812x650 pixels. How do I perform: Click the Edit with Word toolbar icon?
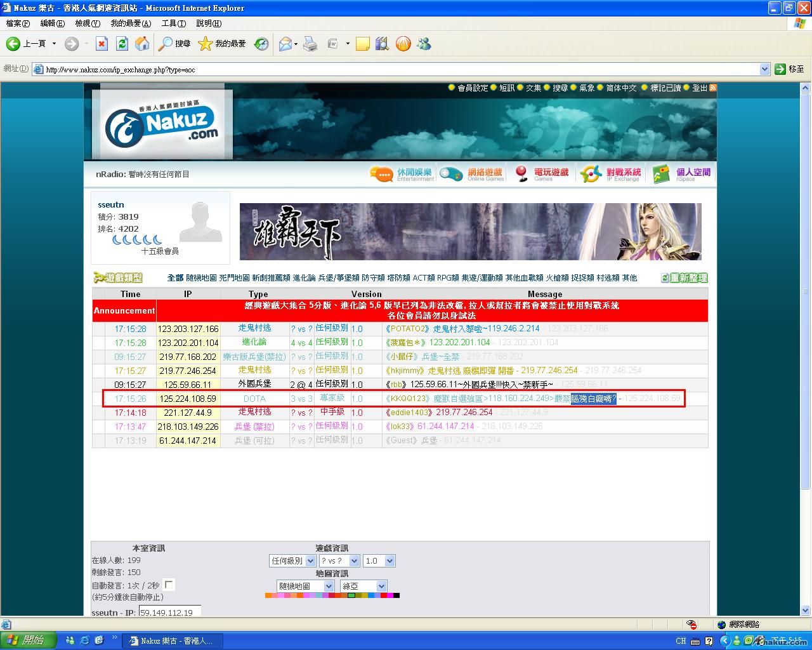coord(333,44)
